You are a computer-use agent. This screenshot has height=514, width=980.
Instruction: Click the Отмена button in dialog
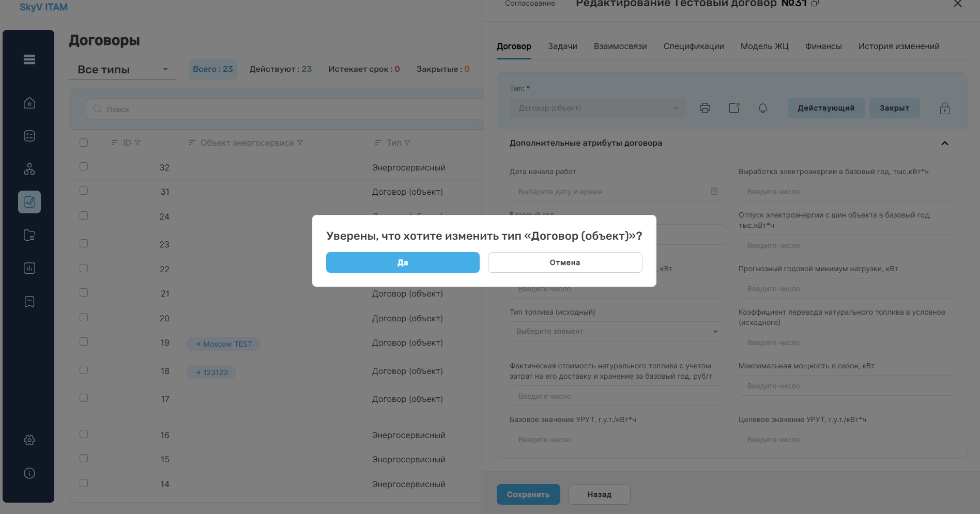[x=565, y=262]
